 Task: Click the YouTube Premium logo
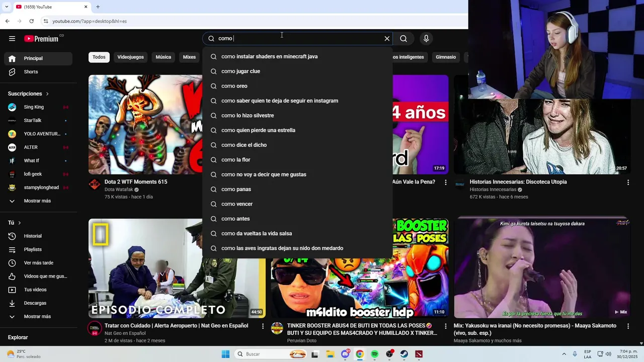(41, 39)
